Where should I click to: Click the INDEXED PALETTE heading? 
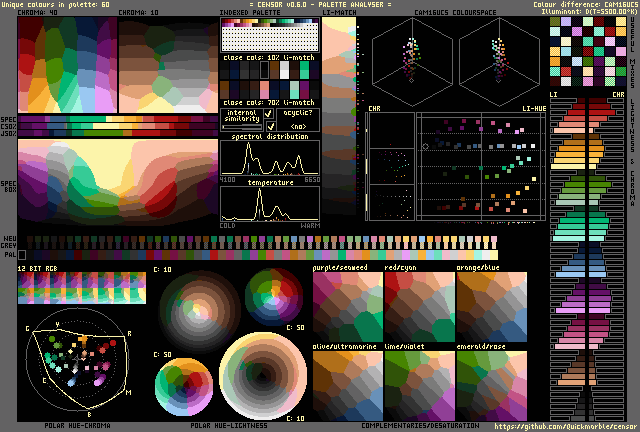point(250,13)
